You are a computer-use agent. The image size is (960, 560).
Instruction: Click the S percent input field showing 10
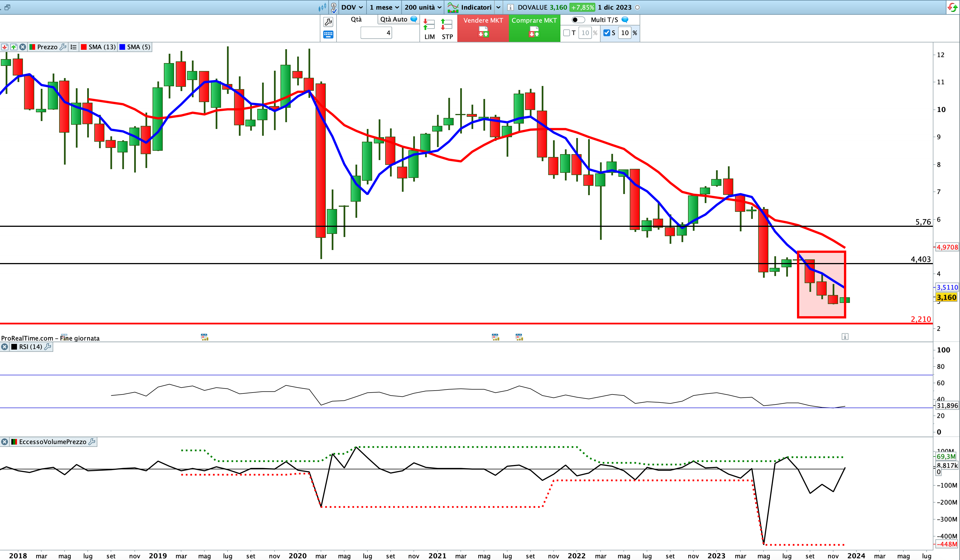click(x=625, y=33)
